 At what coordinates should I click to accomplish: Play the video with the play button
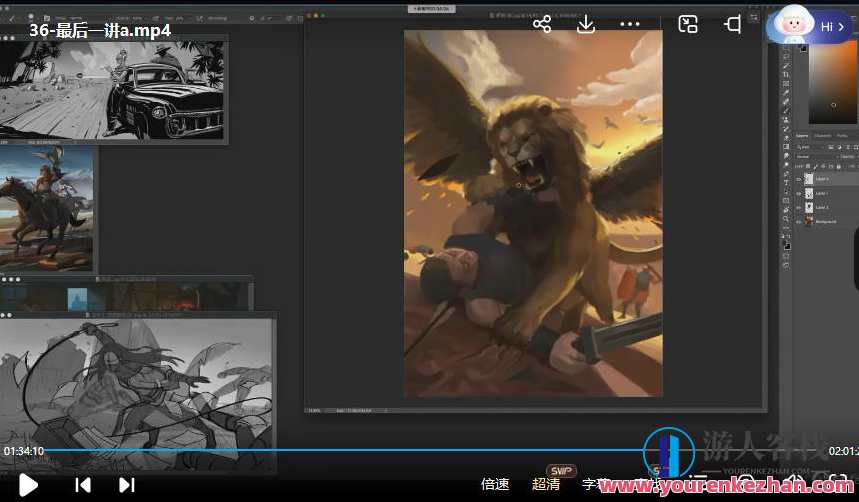tap(28, 485)
